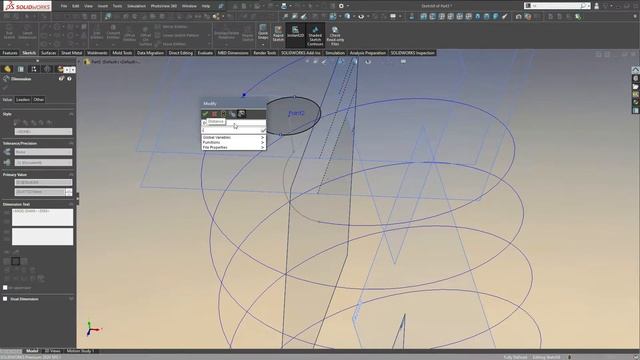This screenshot has width=640, height=360.
Task: Open the DimXpertManager tab icon
Action: pos(47,69)
